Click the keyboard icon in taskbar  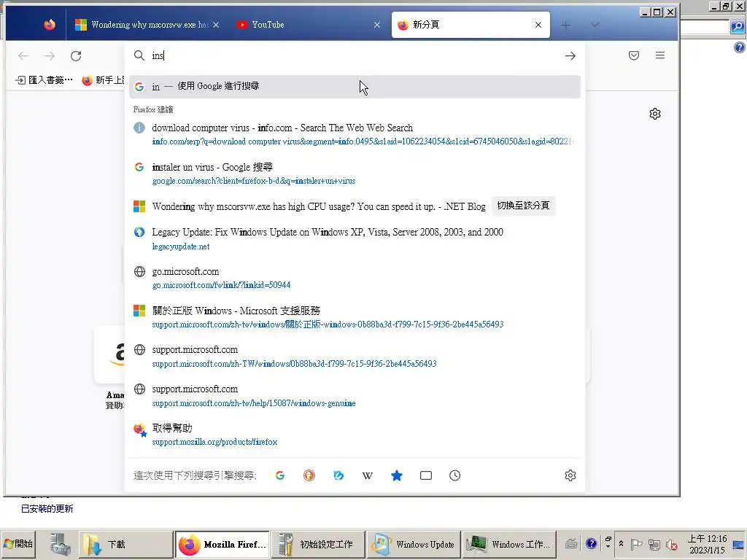coord(571,543)
